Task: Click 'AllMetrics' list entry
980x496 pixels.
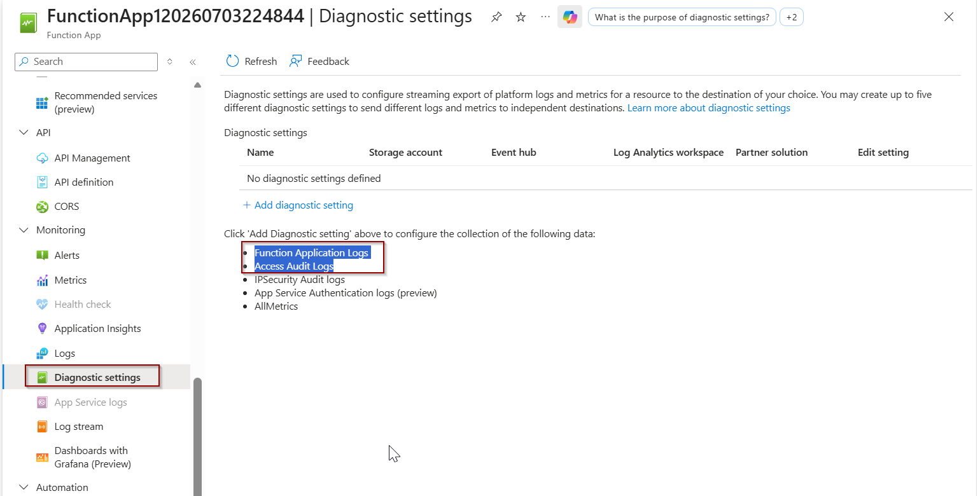Action: 276,307
